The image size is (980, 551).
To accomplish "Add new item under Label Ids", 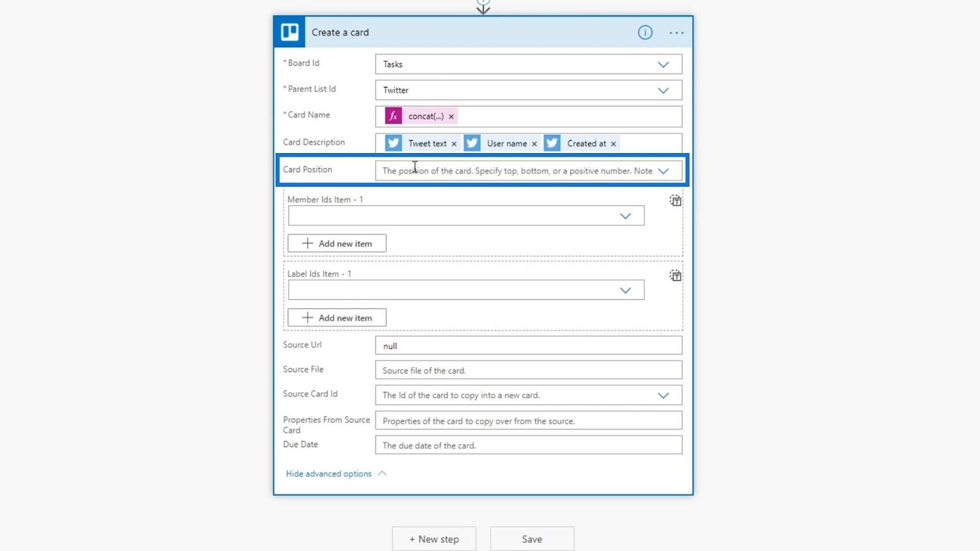I will click(x=337, y=318).
